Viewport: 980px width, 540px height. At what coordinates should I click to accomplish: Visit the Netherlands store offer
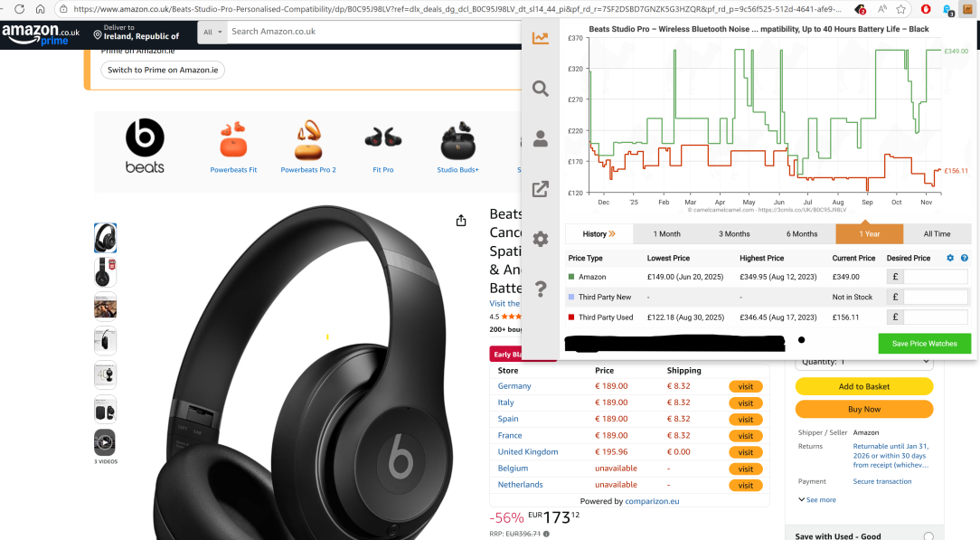pyautogui.click(x=746, y=485)
